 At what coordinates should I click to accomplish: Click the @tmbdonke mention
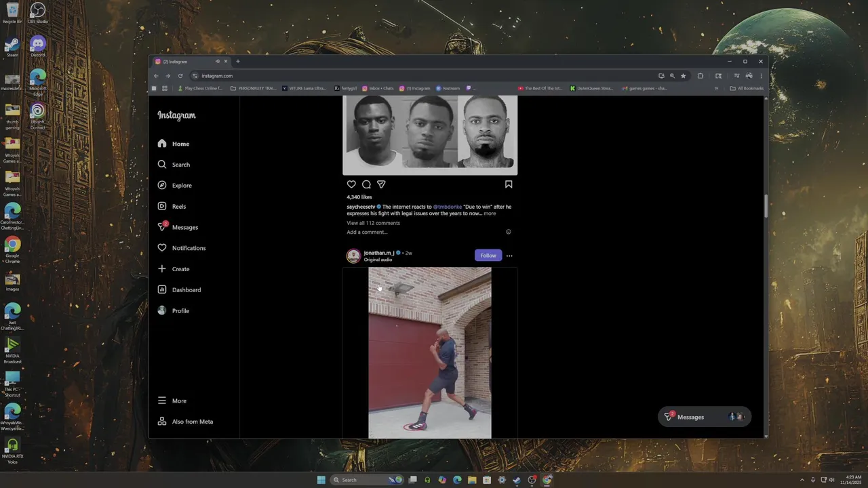click(x=448, y=207)
